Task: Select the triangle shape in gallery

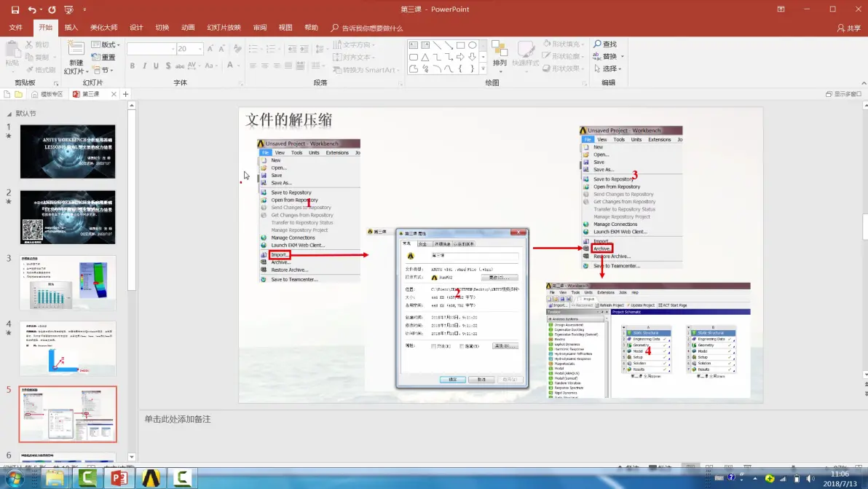Action: pyautogui.click(x=425, y=57)
